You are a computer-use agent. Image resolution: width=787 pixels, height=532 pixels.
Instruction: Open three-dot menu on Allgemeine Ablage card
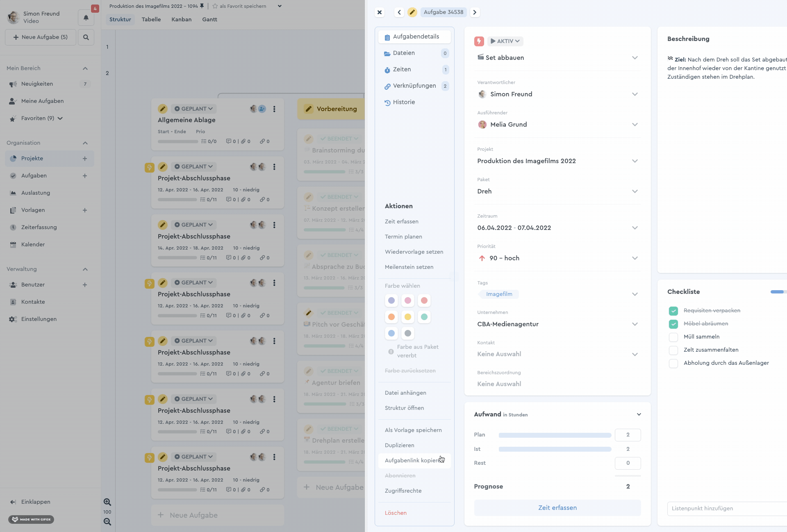[x=274, y=109]
